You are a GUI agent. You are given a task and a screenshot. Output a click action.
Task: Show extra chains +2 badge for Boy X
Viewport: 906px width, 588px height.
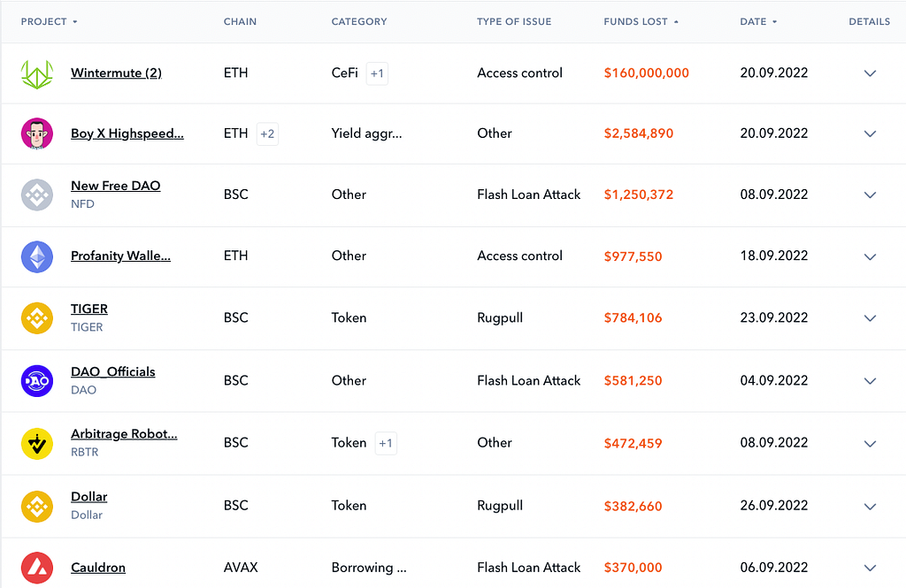(x=267, y=134)
